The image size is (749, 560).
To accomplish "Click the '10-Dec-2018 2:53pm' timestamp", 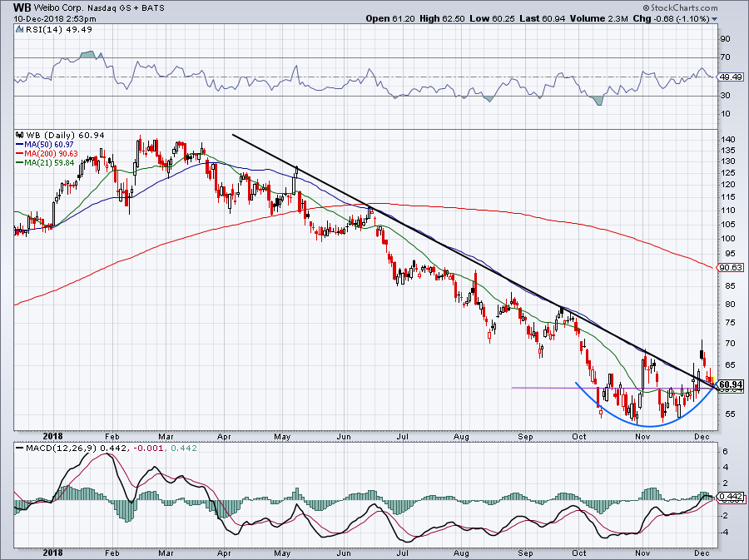I will (x=54, y=19).
